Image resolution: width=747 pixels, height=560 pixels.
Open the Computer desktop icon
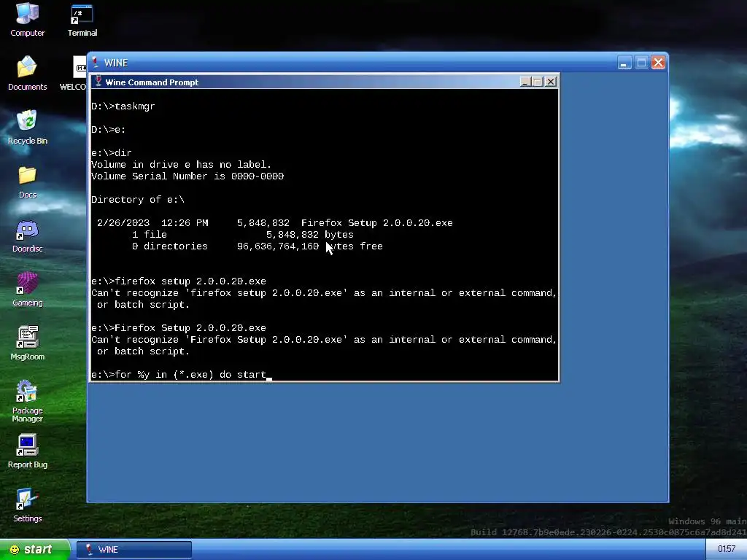point(27,20)
